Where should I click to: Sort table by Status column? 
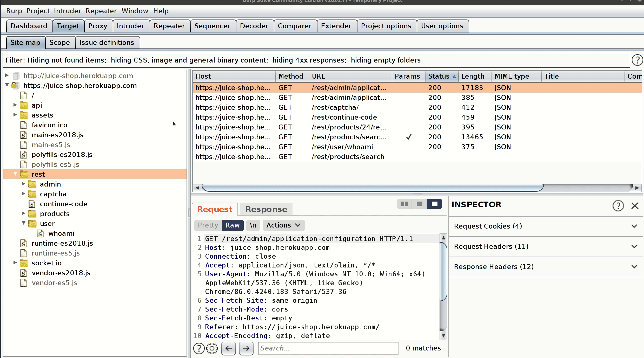click(x=442, y=76)
